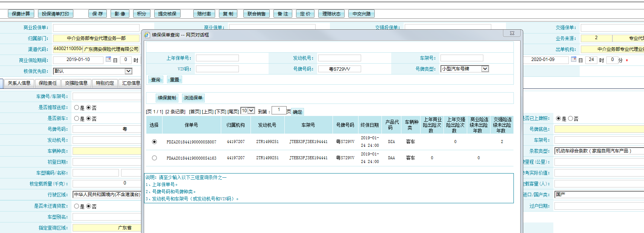Viewport: 644px width, 233px height.
Task: Click the 影像 toolbar button
Action: 120,14
